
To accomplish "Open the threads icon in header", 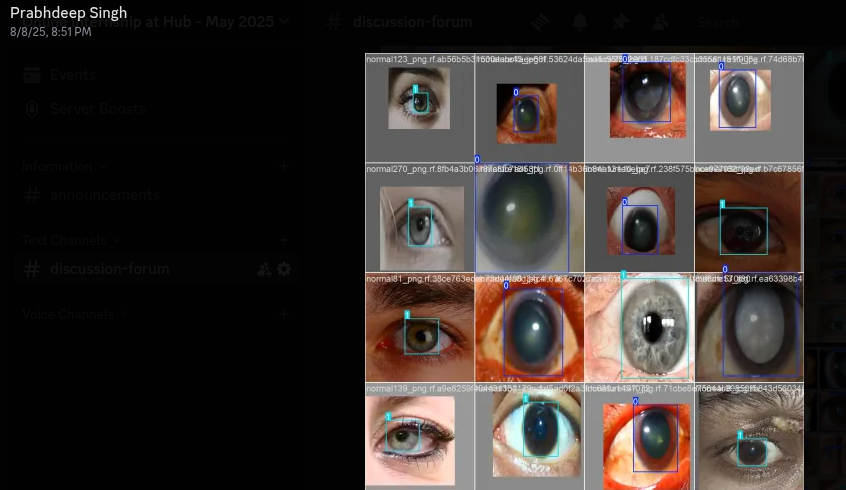I will [540, 21].
